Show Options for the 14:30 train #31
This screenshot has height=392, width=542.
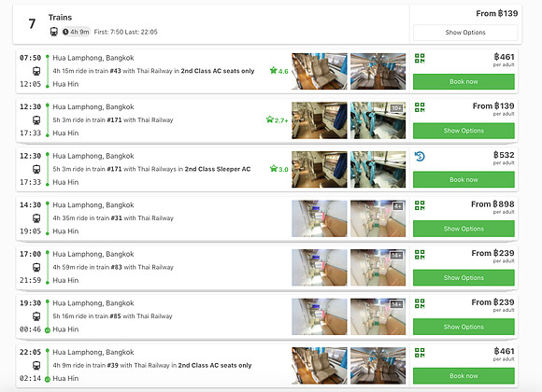pos(464,229)
